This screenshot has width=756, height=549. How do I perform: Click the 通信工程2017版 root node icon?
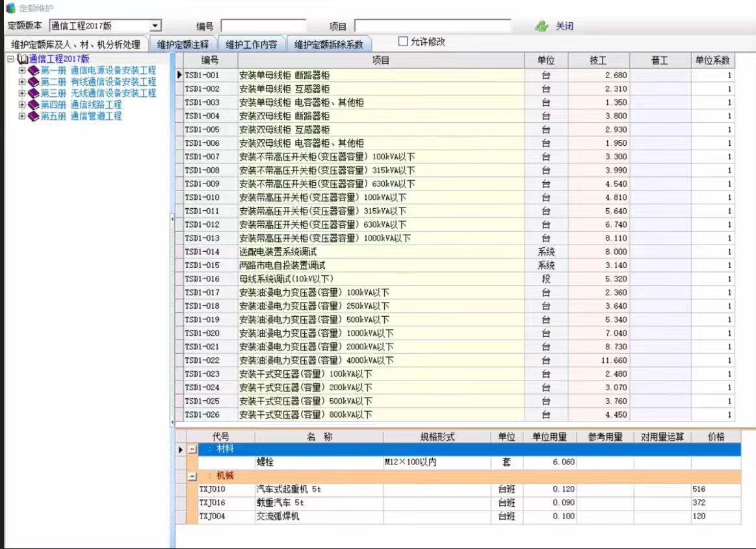pyautogui.click(x=23, y=59)
